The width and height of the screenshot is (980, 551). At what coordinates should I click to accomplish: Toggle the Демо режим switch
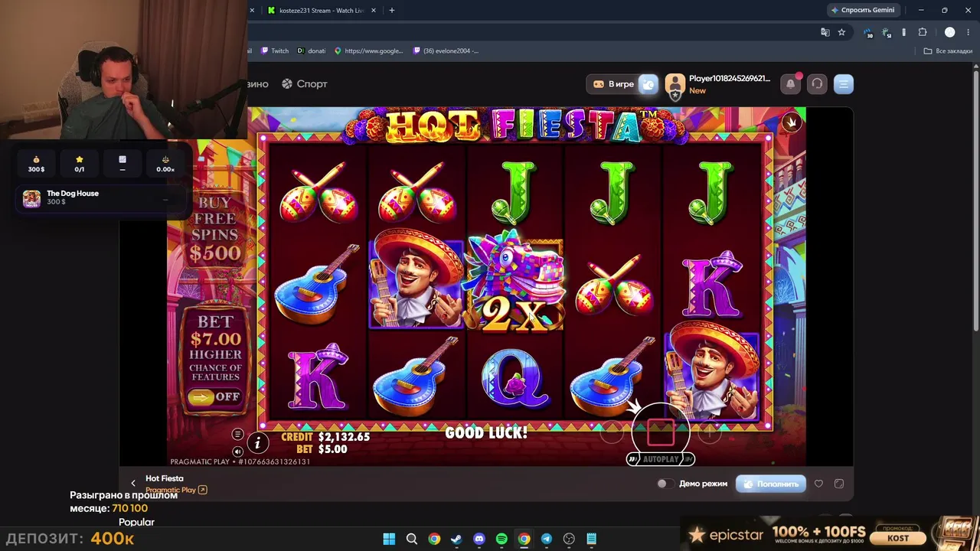pyautogui.click(x=666, y=484)
